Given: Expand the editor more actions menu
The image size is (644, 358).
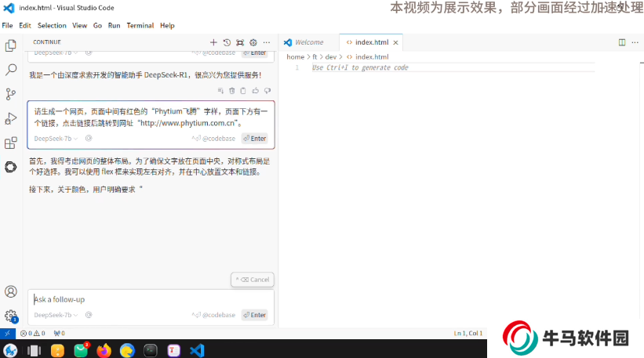Looking at the screenshot, I should [x=635, y=42].
